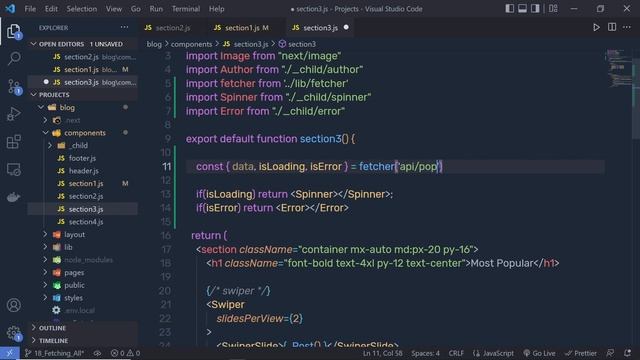This screenshot has height=360, width=640.
Task: Click the Run Code play button
Action: coord(596,27)
